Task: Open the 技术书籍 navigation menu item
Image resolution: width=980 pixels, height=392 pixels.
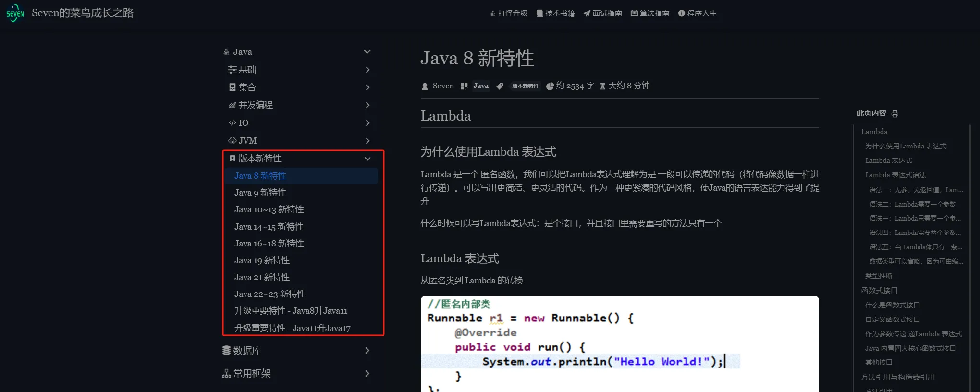Action: [555, 13]
